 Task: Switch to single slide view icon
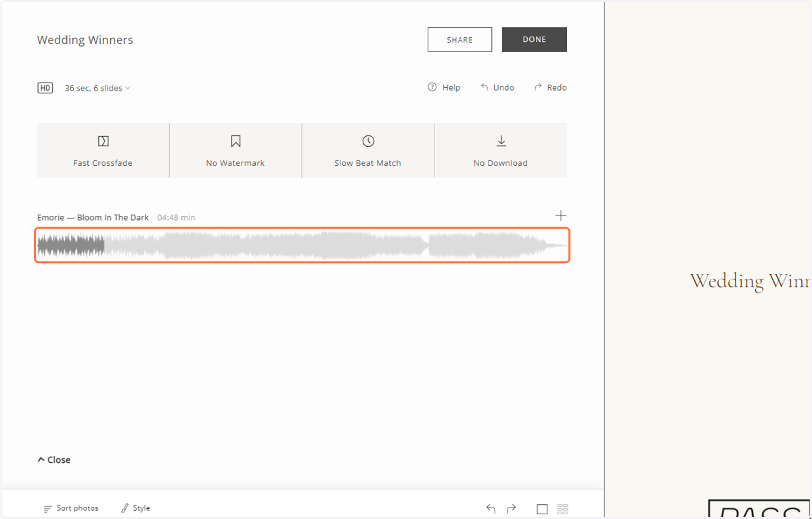(542, 509)
